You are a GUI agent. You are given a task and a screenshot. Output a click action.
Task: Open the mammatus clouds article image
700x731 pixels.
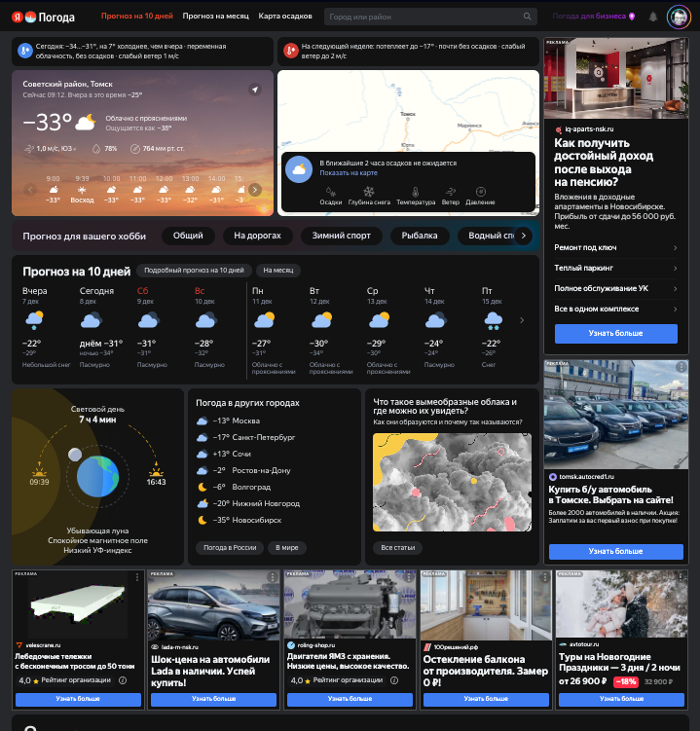pyautogui.click(x=451, y=482)
